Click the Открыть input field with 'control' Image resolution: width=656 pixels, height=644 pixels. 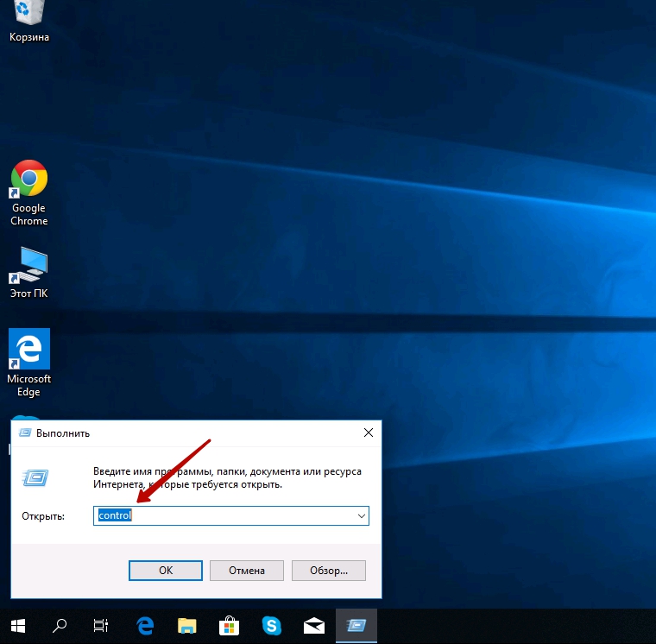coord(231,516)
